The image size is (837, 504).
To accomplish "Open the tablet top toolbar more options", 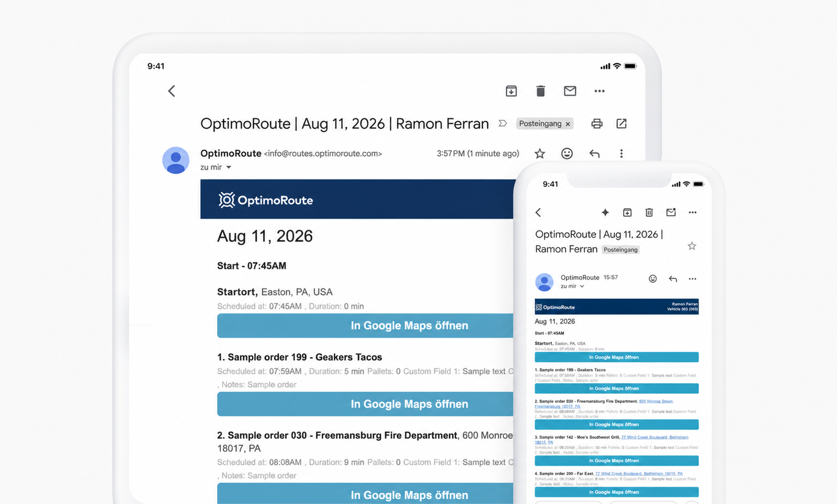I will (x=600, y=91).
